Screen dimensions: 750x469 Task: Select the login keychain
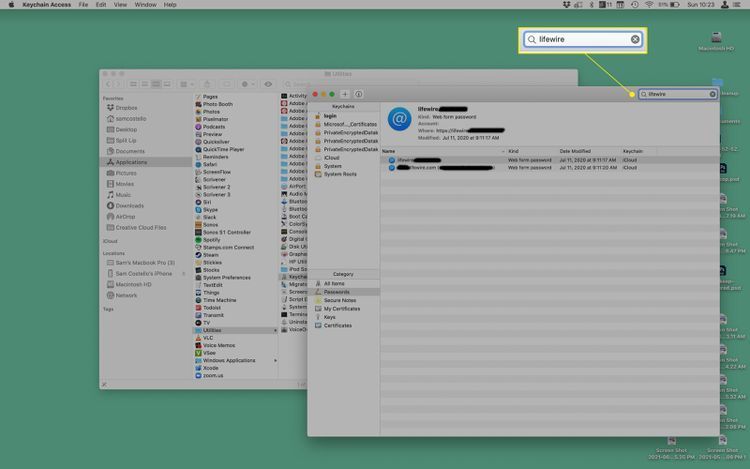point(330,116)
